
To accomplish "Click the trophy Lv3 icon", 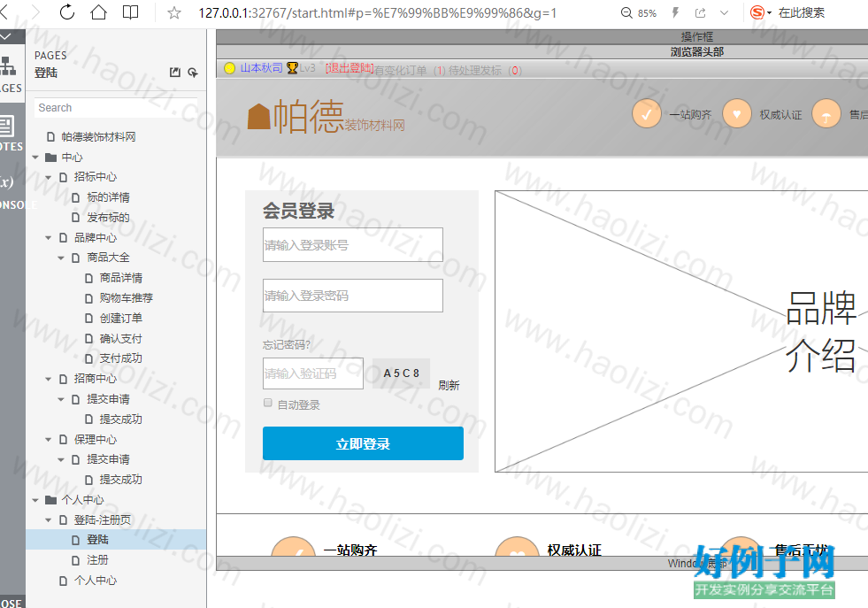I will (x=292, y=68).
